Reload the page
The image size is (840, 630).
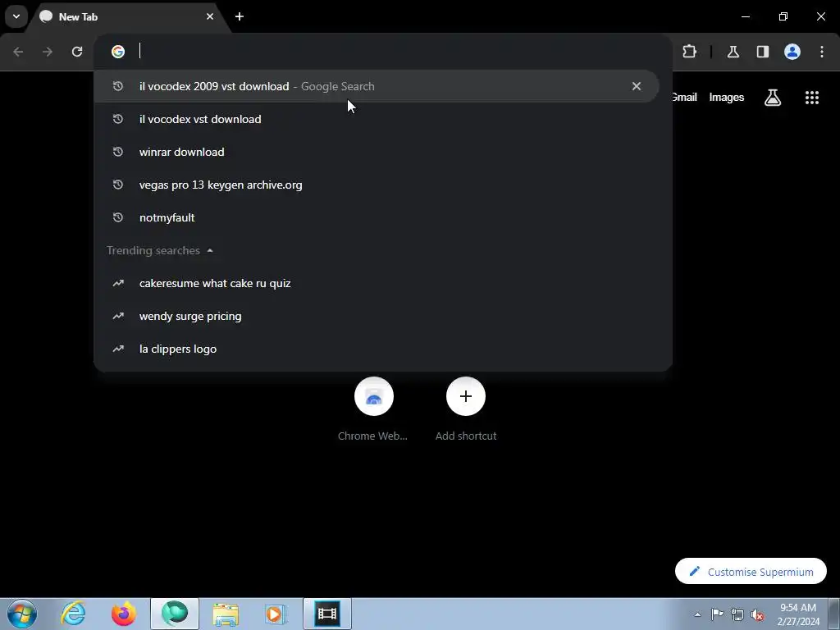pyautogui.click(x=77, y=52)
